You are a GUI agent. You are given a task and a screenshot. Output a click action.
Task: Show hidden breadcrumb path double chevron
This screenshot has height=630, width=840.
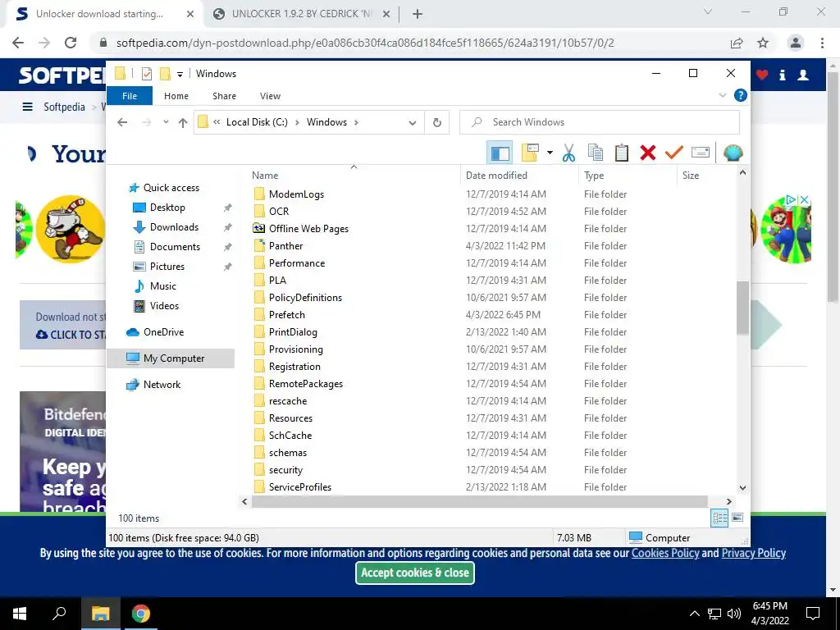pos(217,122)
